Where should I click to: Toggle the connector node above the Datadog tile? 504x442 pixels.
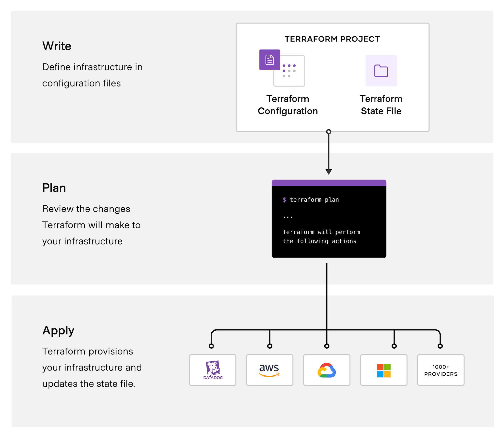point(211,346)
